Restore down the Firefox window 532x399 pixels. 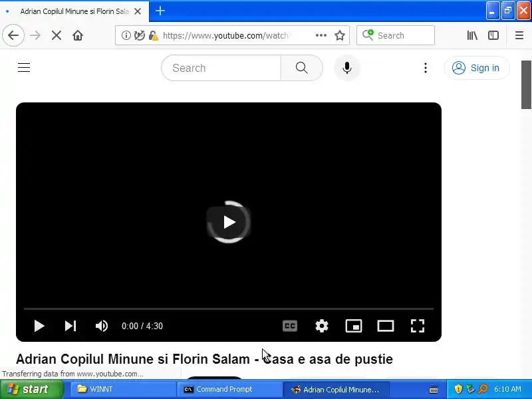click(x=508, y=11)
